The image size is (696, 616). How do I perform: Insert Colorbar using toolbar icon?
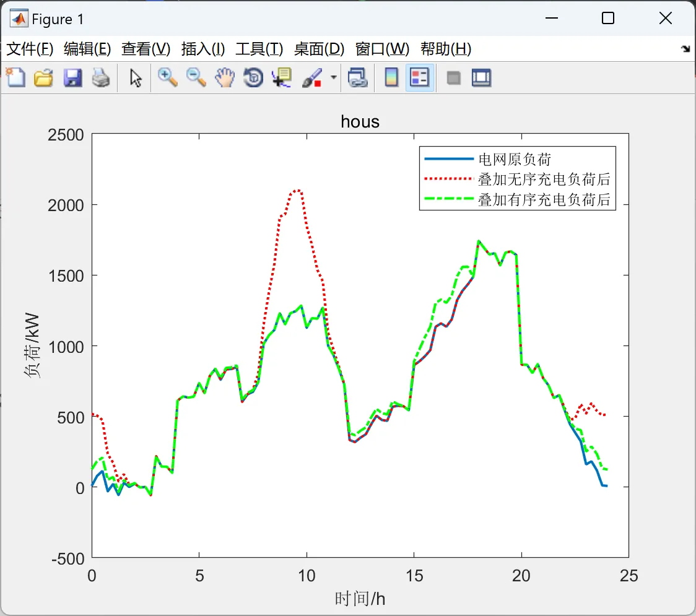coord(391,77)
